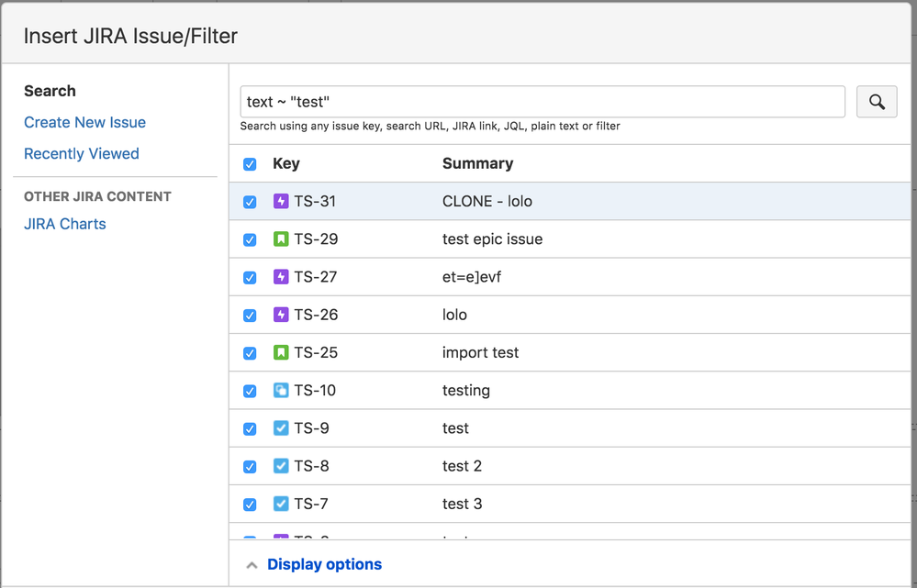Click the task icon of TS-9
The image size is (917, 588).
281,427
